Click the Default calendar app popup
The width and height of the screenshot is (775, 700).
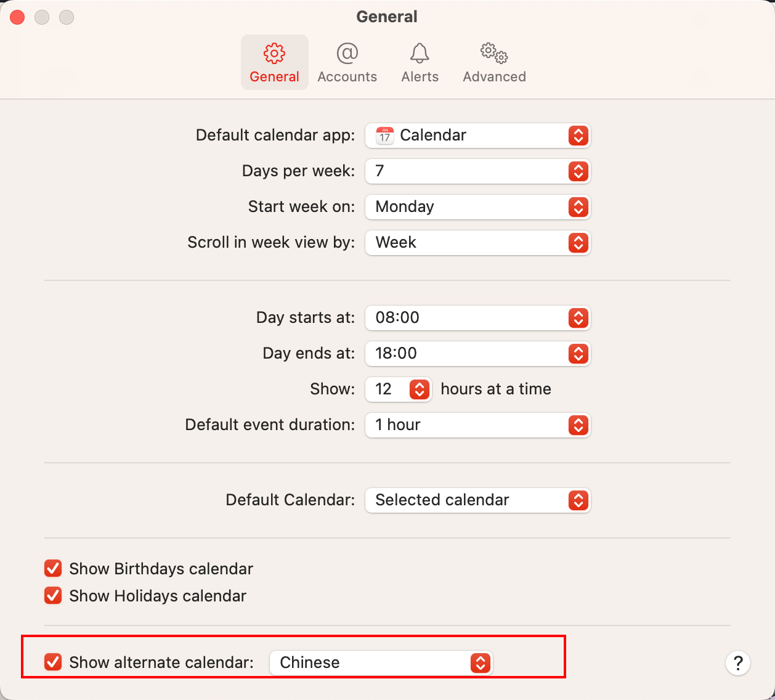pyautogui.click(x=477, y=136)
